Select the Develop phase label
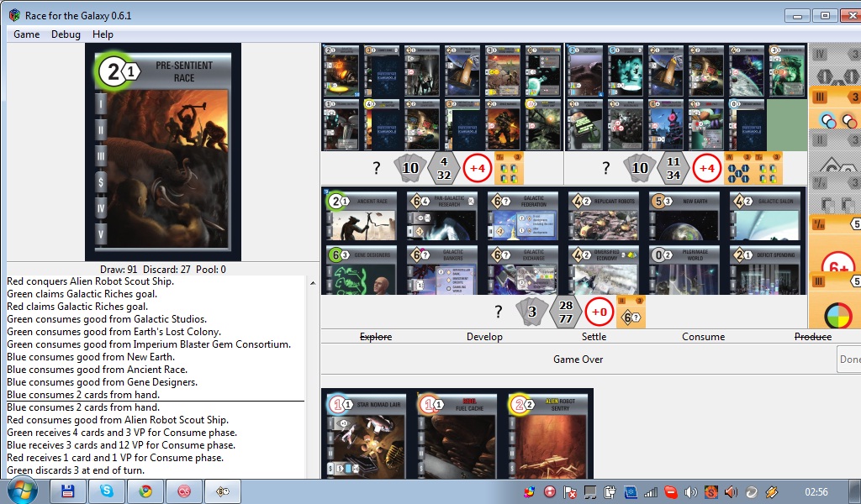The image size is (861, 504). tap(484, 337)
